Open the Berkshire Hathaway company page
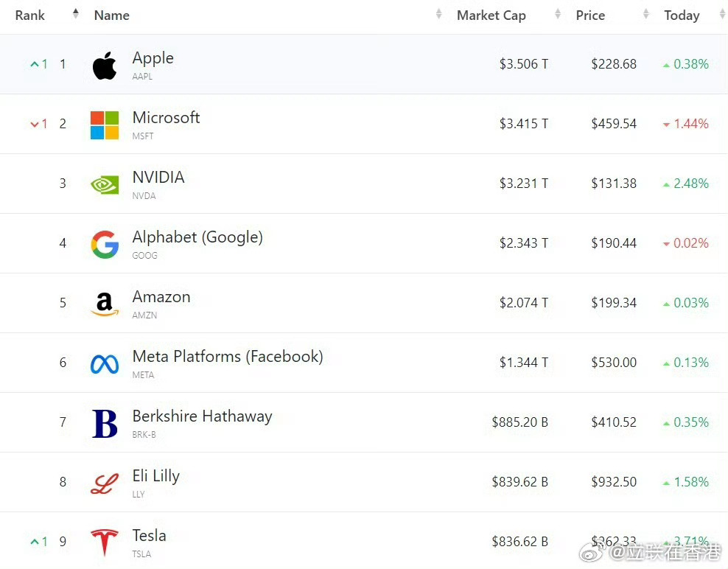This screenshot has width=728, height=569. coord(202,416)
